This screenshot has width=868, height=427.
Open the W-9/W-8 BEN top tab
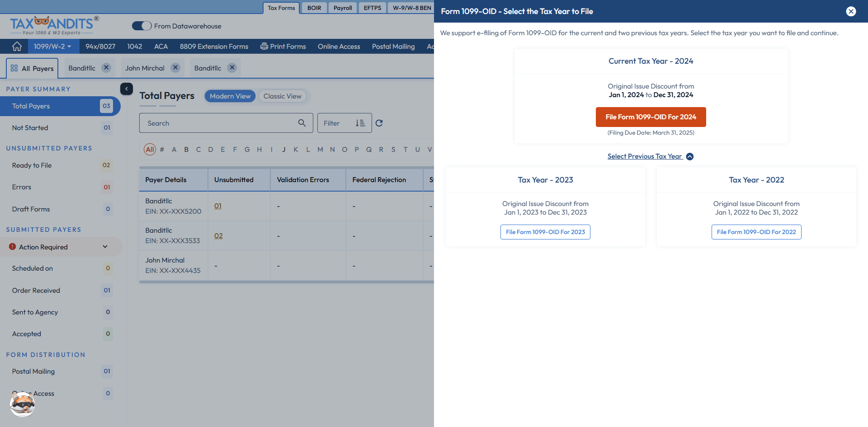coord(411,8)
